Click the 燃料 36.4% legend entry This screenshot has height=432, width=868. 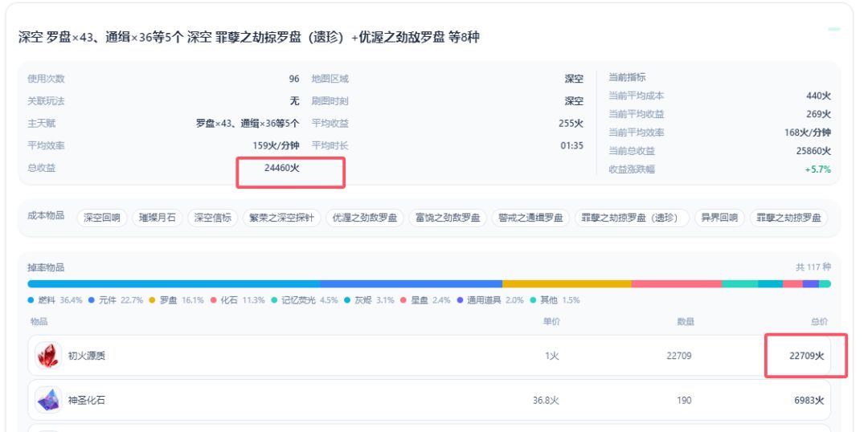pyautogui.click(x=55, y=300)
